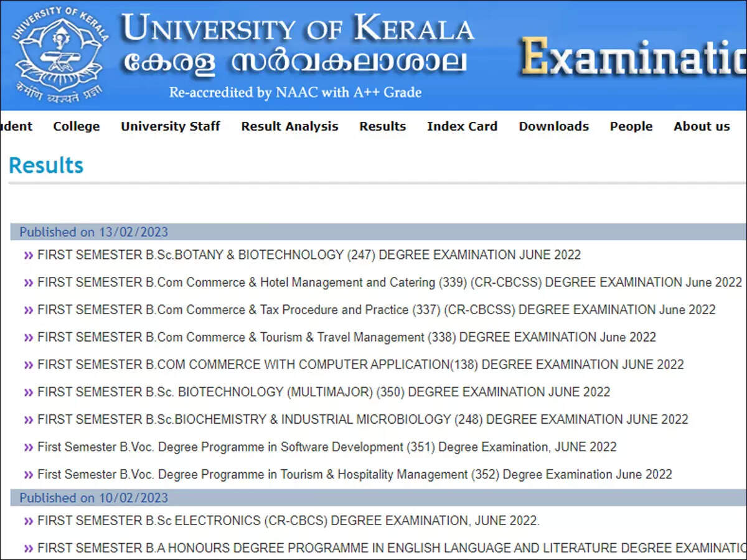Click 'Re-accredited by NAAC with A++ Grade' text
Viewport: 747px width, 560px height.
click(x=296, y=93)
